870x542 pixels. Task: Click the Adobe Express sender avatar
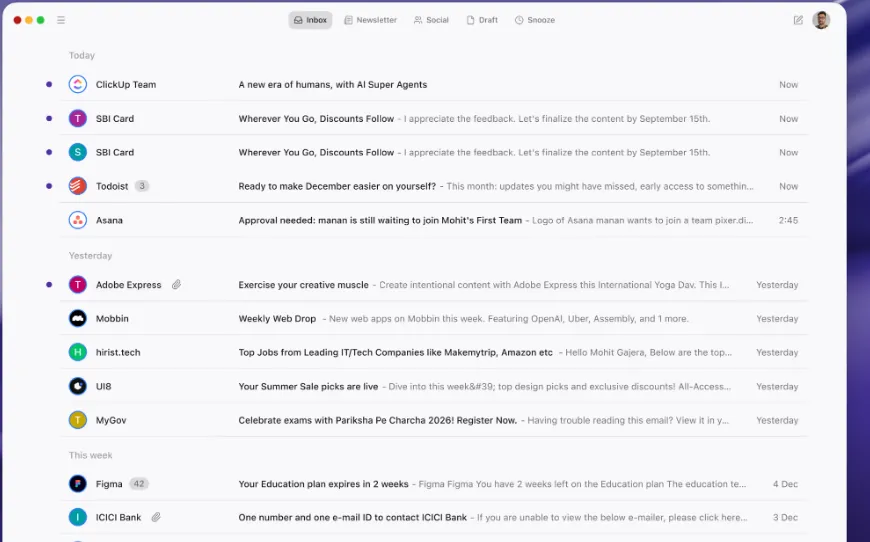(x=78, y=285)
